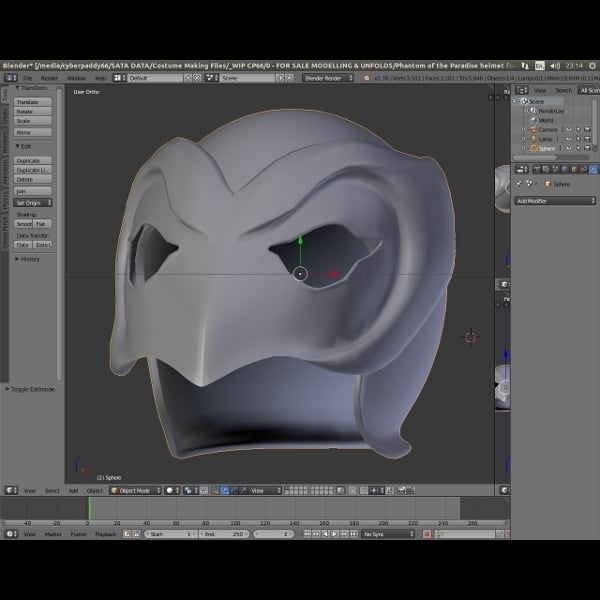Open the Outliner View menu
600x600 pixels.
(x=540, y=91)
